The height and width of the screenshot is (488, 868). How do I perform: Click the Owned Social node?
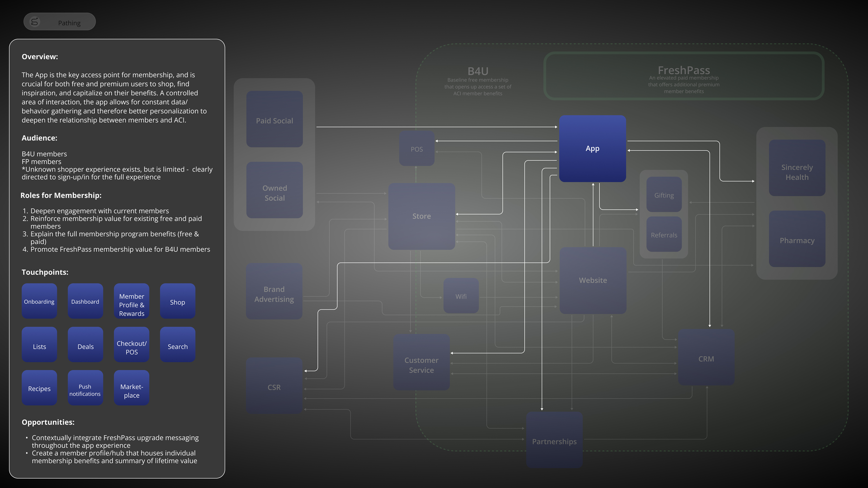[x=274, y=190]
